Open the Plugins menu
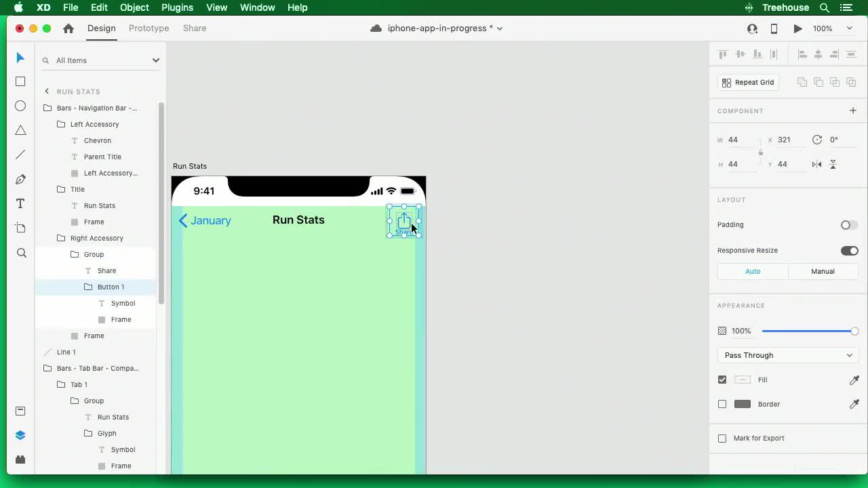This screenshot has height=488, width=868. tap(177, 7)
